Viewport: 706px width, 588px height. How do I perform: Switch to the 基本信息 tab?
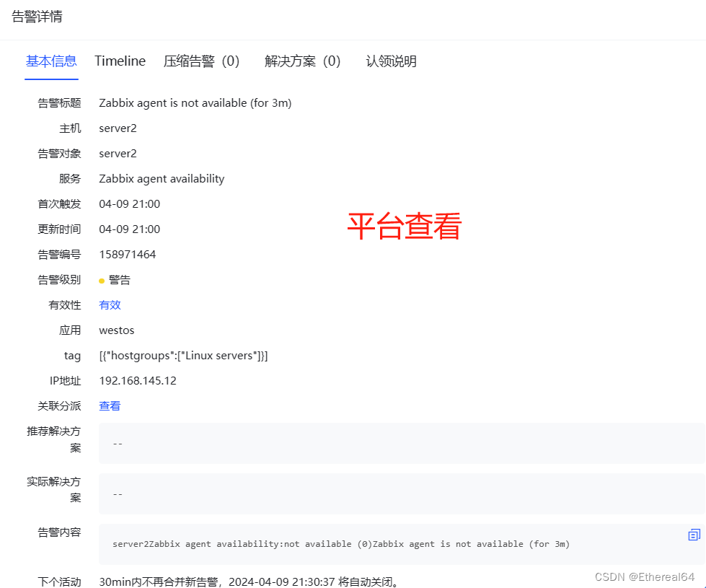click(51, 61)
